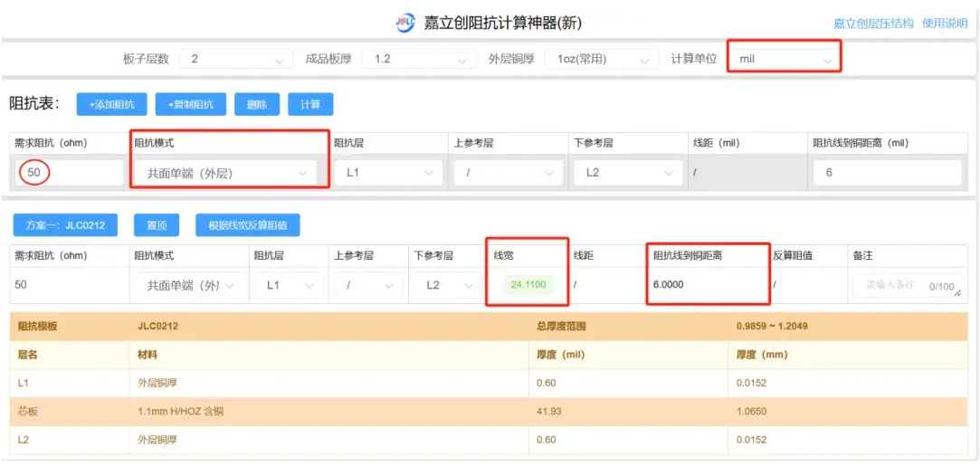Click the 需求阻抗 input field showing 50
The height and width of the screenshot is (467, 980).
click(x=69, y=173)
